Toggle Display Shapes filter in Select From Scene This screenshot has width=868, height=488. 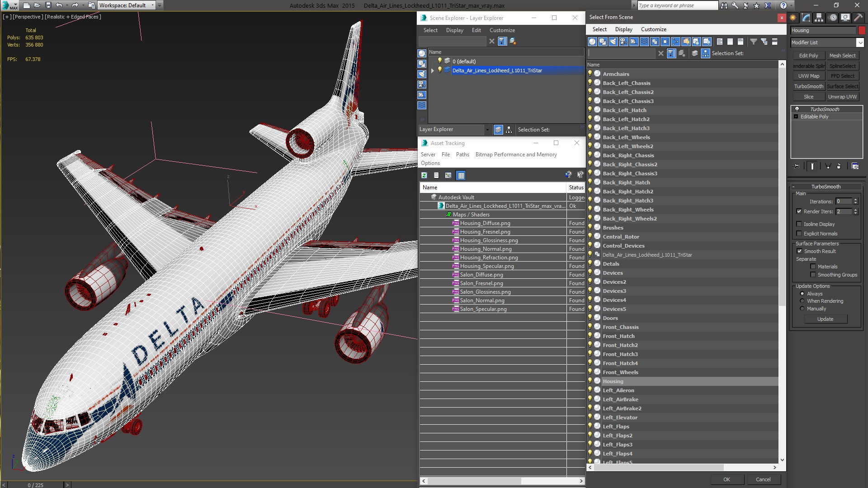[603, 42]
